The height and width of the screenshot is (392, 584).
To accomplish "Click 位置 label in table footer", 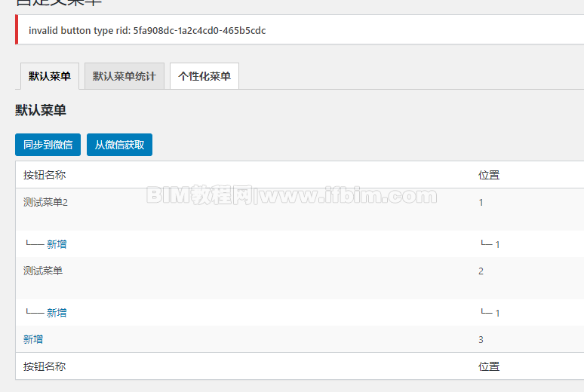I will [489, 366].
